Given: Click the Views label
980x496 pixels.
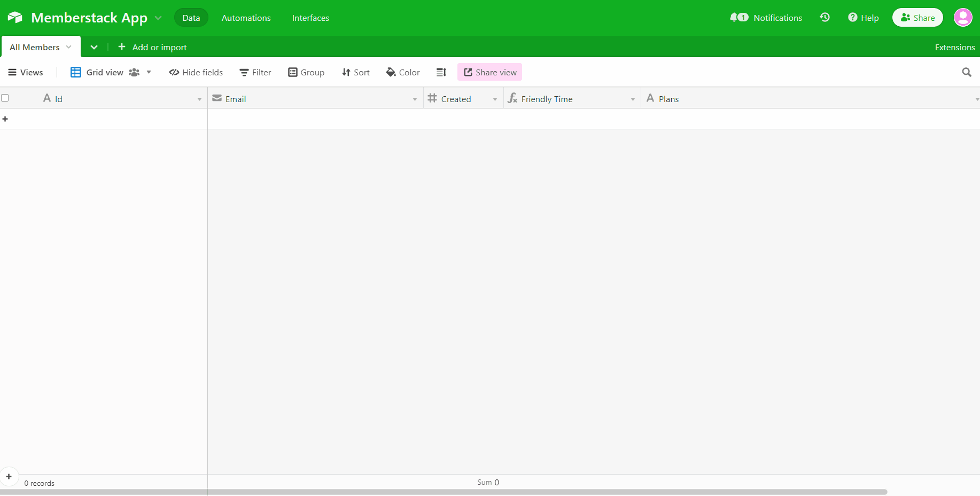Looking at the screenshot, I should (32, 72).
